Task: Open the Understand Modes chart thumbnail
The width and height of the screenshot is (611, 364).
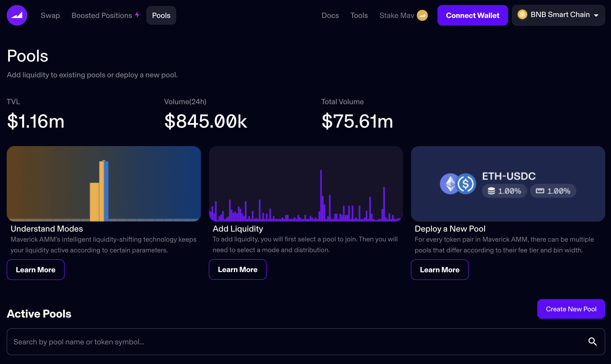Action: tap(104, 184)
